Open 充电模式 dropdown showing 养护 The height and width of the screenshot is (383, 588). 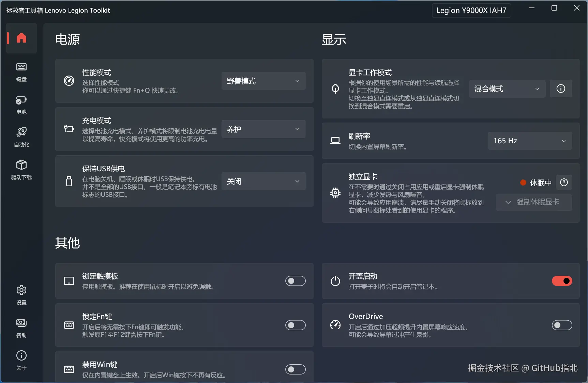coord(263,129)
